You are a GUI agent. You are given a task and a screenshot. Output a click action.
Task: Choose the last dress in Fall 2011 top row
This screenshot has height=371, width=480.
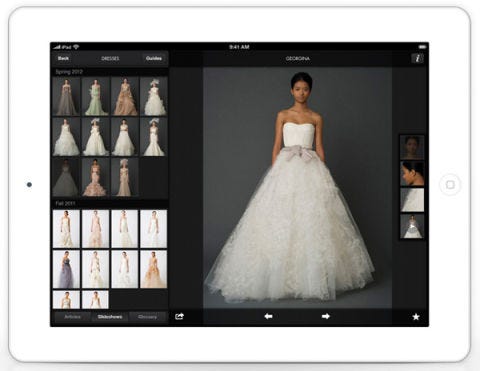154,229
